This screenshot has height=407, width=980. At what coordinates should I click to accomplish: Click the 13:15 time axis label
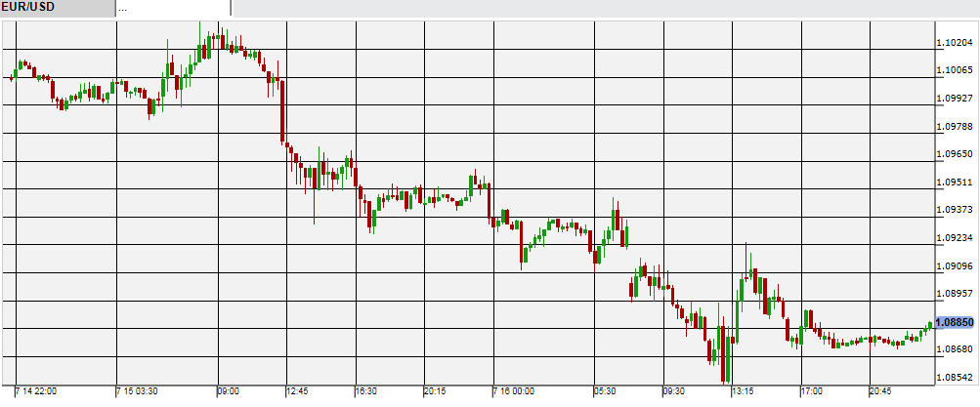(x=745, y=391)
